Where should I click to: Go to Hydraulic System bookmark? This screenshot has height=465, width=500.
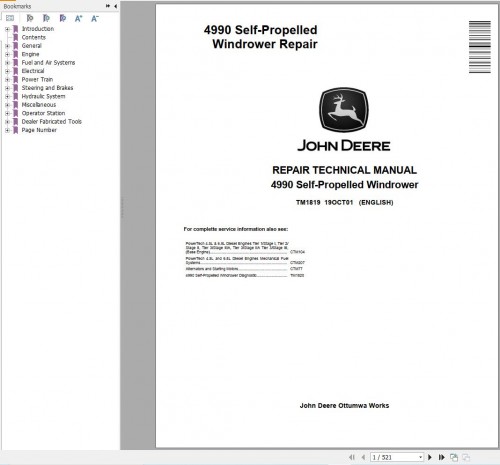click(x=43, y=96)
